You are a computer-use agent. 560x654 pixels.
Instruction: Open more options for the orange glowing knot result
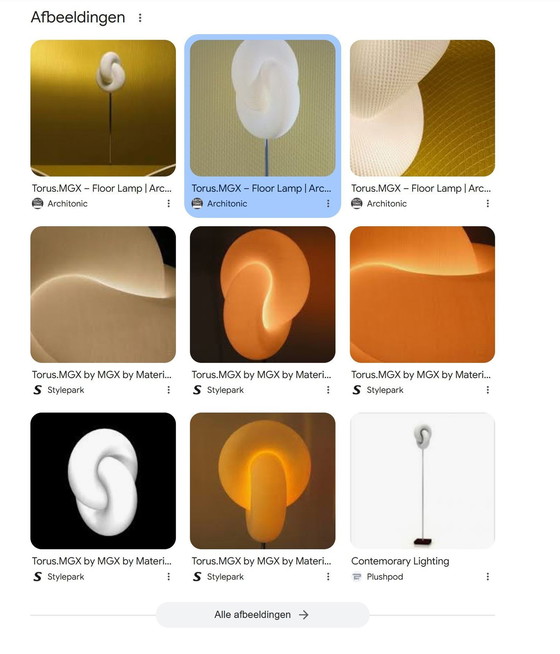pos(328,390)
